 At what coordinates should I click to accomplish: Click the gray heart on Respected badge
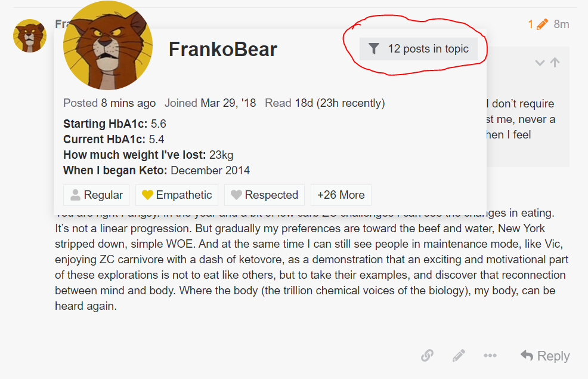pos(236,195)
